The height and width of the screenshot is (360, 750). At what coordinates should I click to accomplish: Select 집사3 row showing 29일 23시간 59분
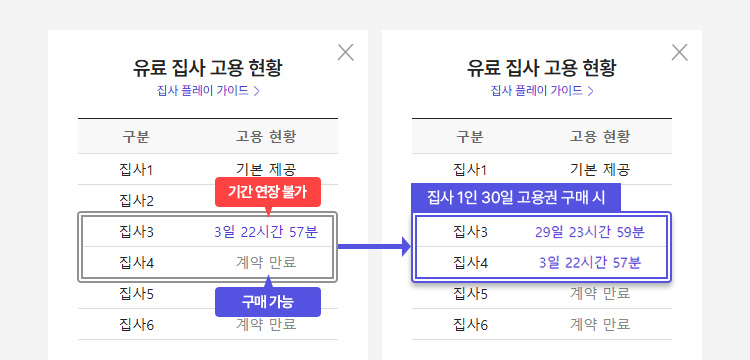(541, 232)
